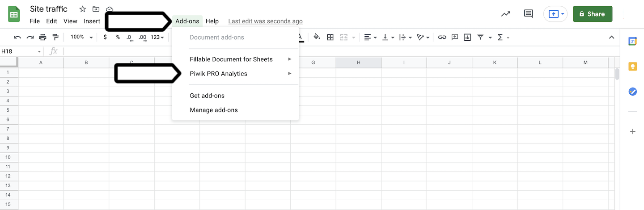Open the 100% zoom dropdown
The width and height of the screenshot is (644, 210).
(x=82, y=37)
